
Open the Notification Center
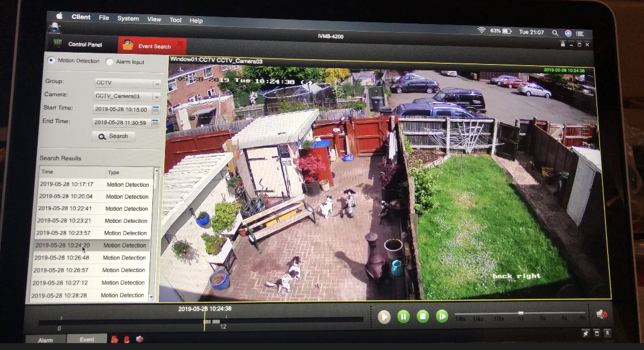[x=579, y=34]
